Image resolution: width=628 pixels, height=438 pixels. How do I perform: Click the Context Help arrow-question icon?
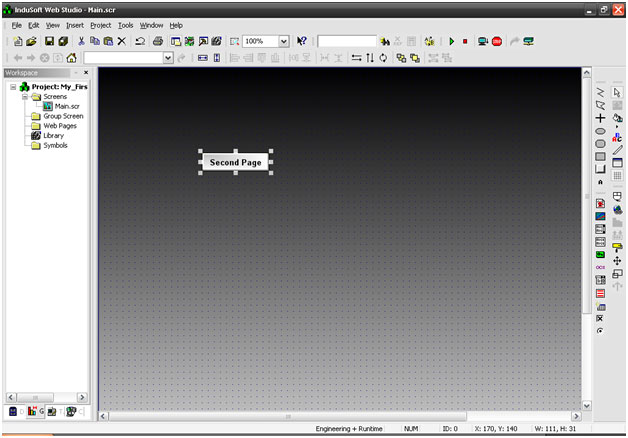tap(302, 41)
